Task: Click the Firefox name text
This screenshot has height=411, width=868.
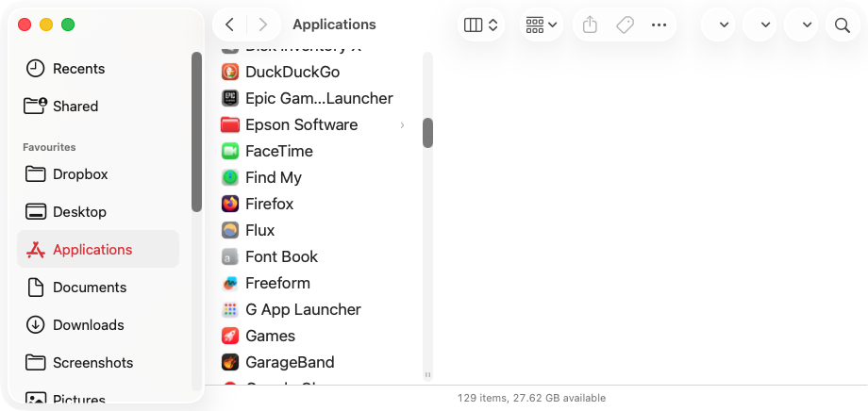Action: pos(270,205)
